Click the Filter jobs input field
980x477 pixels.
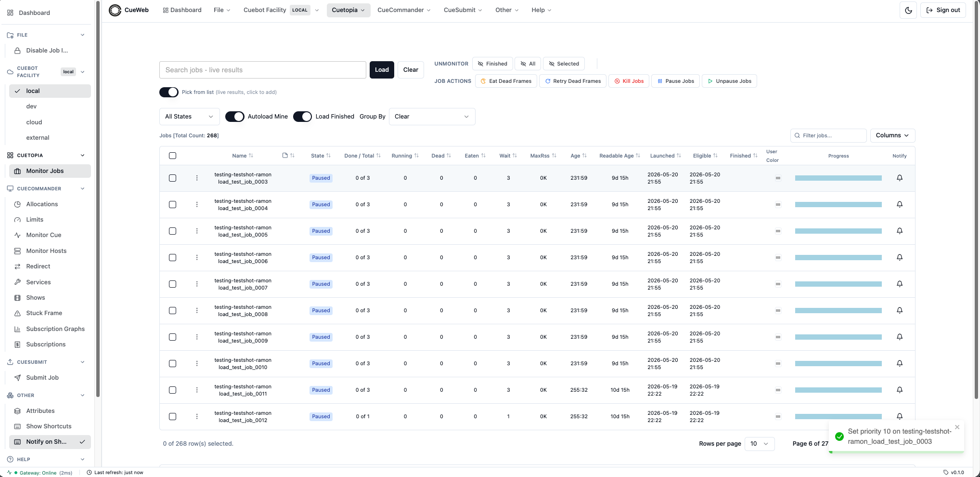click(x=828, y=135)
